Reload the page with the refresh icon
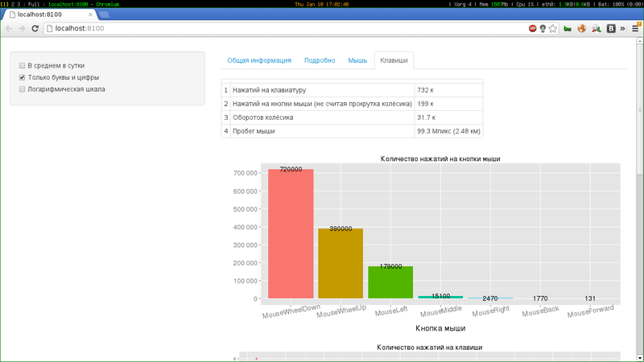Screen dimensions: 644x362 click(x=35, y=28)
